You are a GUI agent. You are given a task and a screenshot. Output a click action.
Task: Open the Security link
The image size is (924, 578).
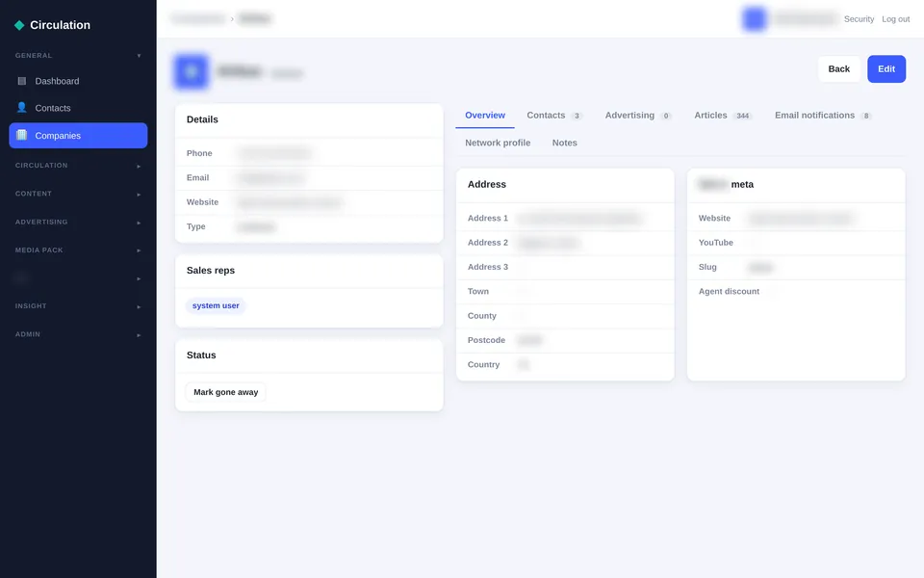click(x=859, y=19)
